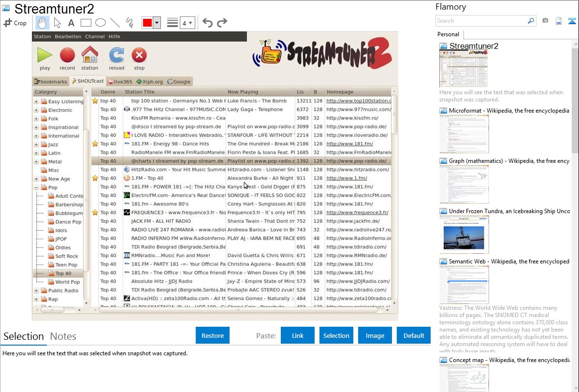Click the upload tray icon beside Flamory search
This screenshot has height=392, width=579.
coord(572,21)
